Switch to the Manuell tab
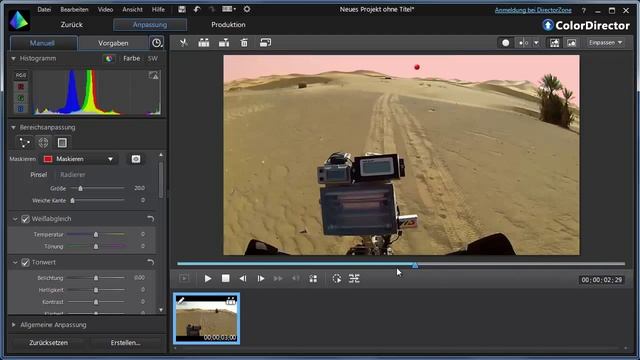Screen dimensions: 640x360 pos(42,43)
